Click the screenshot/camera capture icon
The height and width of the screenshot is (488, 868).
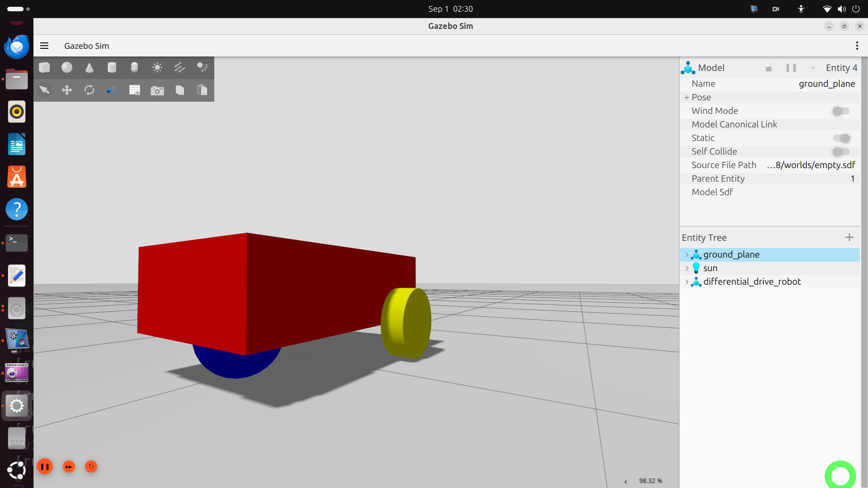[x=156, y=90]
